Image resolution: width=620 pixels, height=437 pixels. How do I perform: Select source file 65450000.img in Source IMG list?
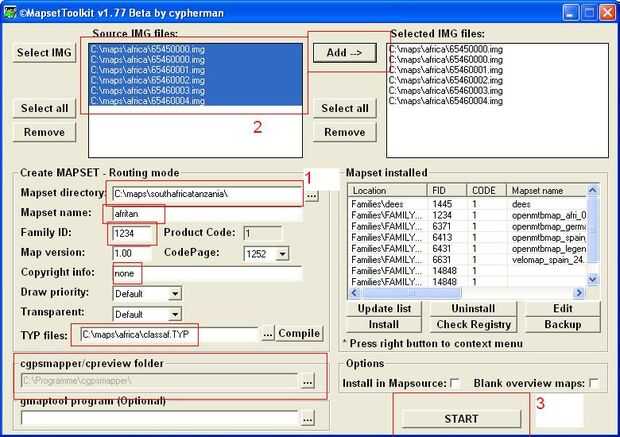point(195,49)
